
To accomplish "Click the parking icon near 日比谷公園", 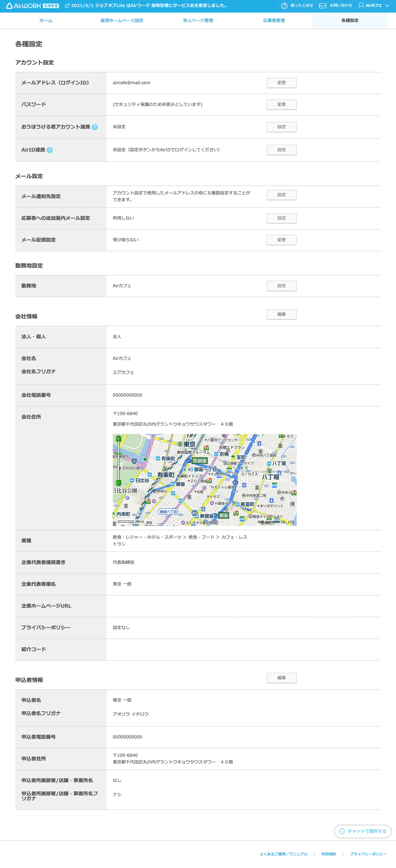I will pyautogui.click(x=127, y=498).
